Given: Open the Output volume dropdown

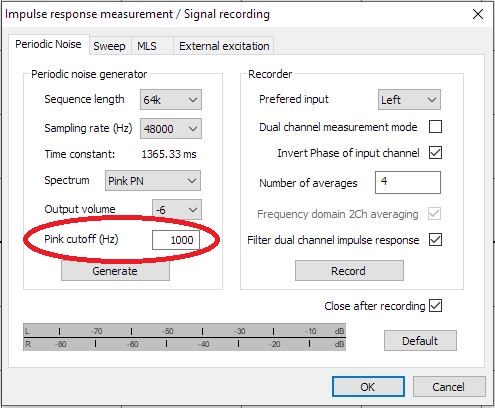Looking at the screenshot, I should point(177,209).
